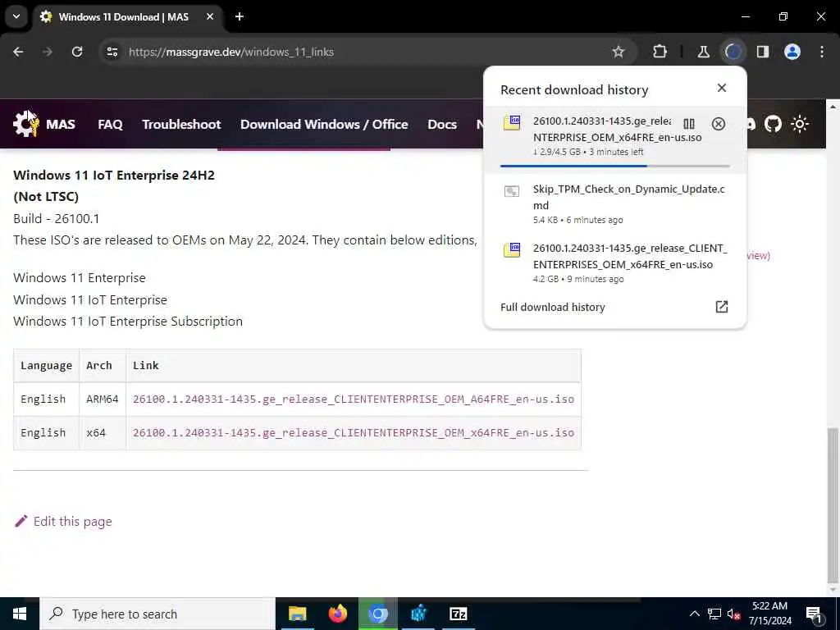This screenshot has width=840, height=630.
Task: Open the completed 4.2 GB ISO download entry
Action: pos(615,262)
